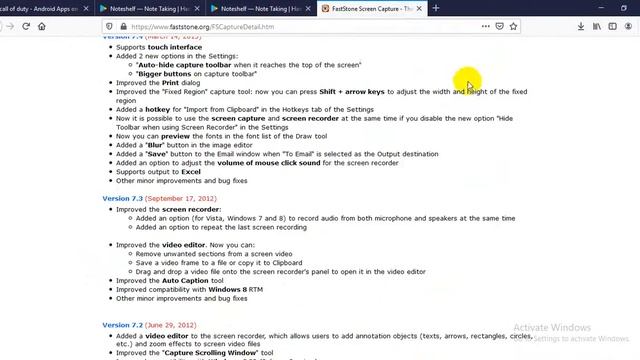Close the call of duty tab
This screenshot has width=640, height=360.
pos(86,8)
